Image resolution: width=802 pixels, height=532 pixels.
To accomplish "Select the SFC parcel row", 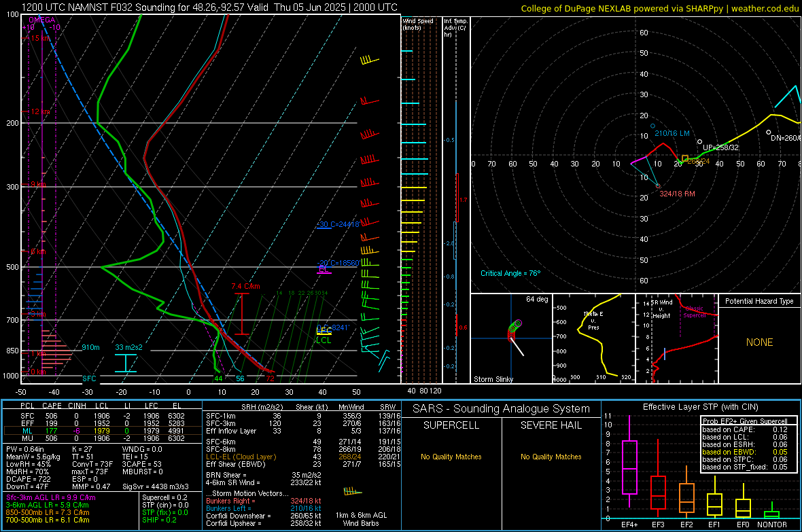I will coord(103,416).
